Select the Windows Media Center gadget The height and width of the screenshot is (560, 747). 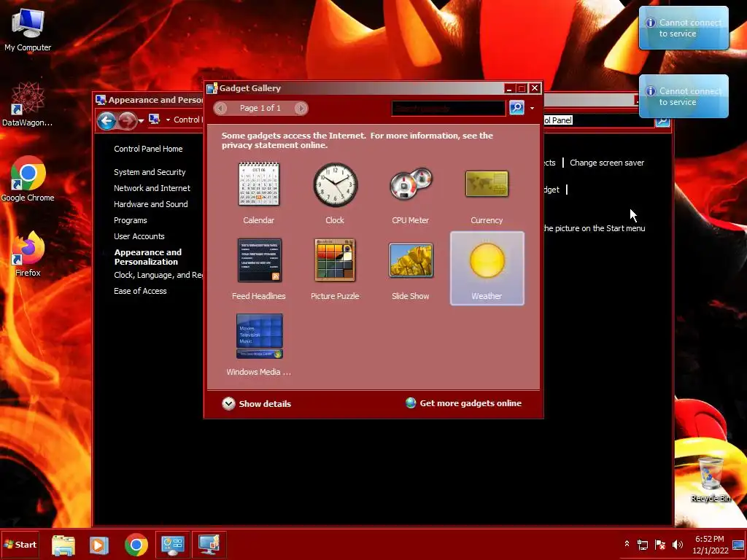pyautogui.click(x=259, y=344)
